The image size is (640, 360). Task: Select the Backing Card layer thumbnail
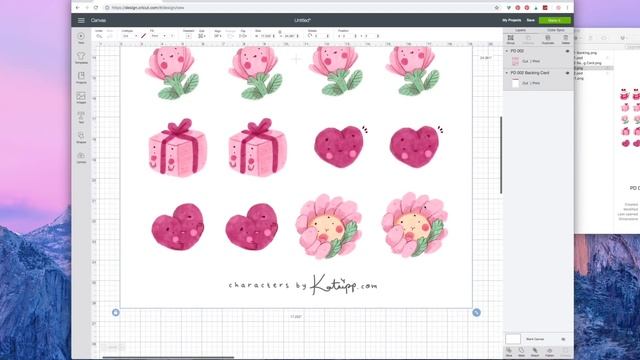(516, 83)
